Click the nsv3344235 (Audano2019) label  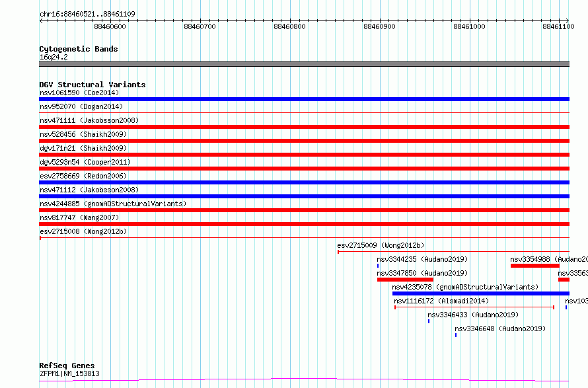[422, 259]
